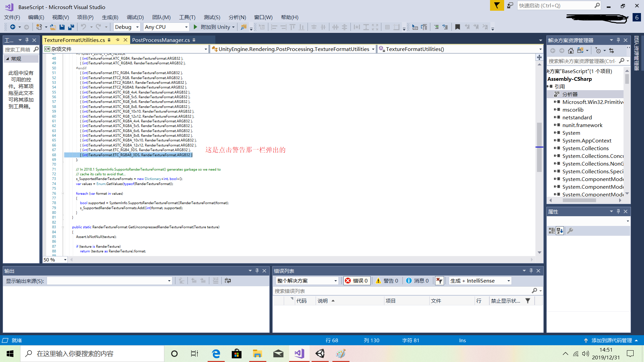Click the 说明 column header
Screen dimensions: 644x362
(350, 301)
